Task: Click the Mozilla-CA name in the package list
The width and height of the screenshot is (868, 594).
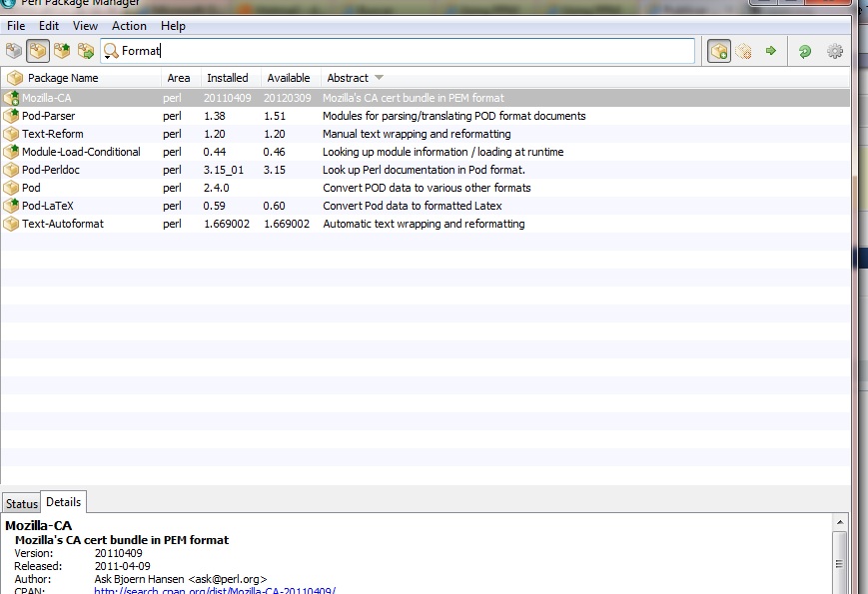Action: [x=47, y=98]
